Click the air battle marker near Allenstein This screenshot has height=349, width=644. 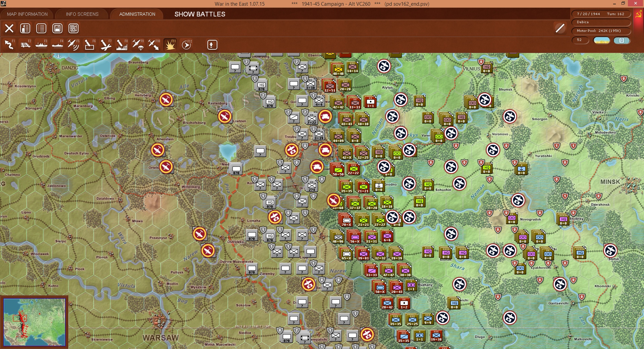pyautogui.click(x=158, y=150)
